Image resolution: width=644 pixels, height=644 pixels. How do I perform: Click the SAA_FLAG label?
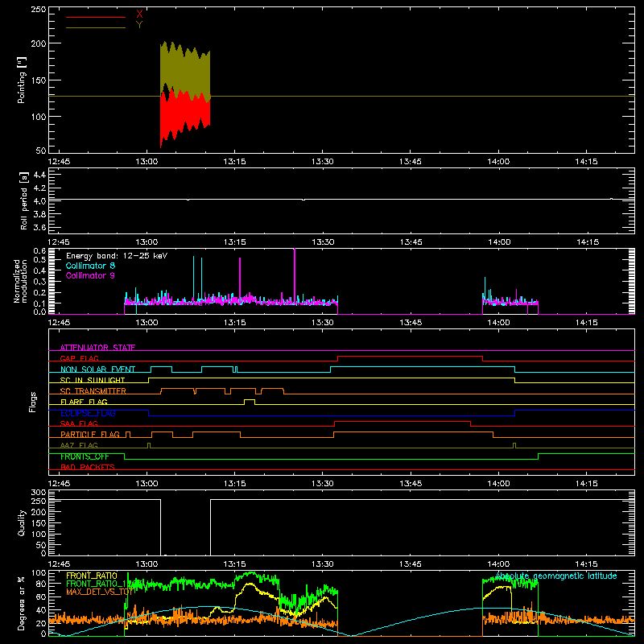point(79,423)
